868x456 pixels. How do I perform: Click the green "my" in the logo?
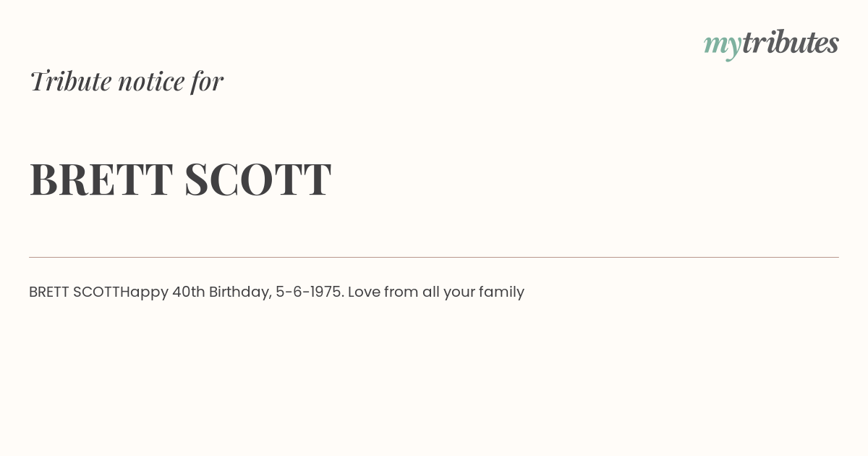point(722,45)
